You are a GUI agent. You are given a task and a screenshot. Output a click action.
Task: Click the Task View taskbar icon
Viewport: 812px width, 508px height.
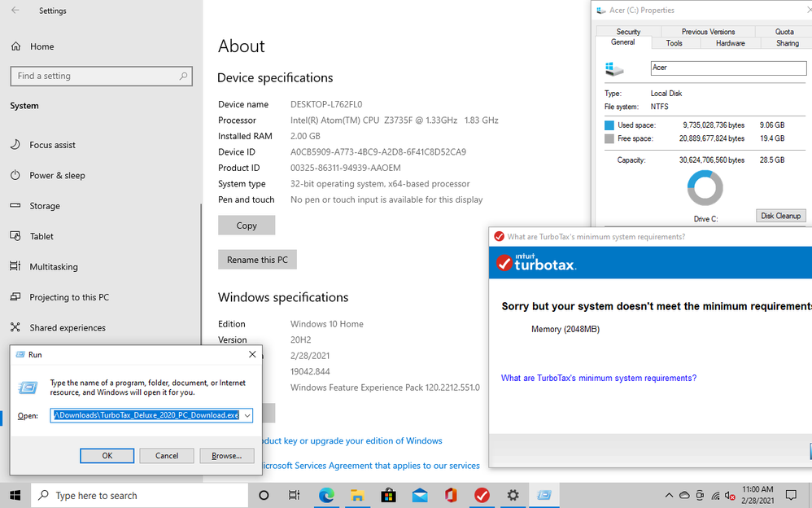[295, 495]
